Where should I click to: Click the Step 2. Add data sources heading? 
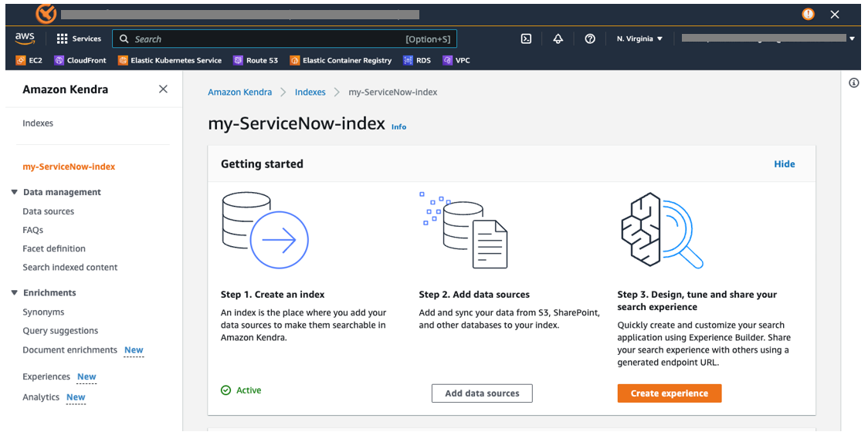point(474,295)
